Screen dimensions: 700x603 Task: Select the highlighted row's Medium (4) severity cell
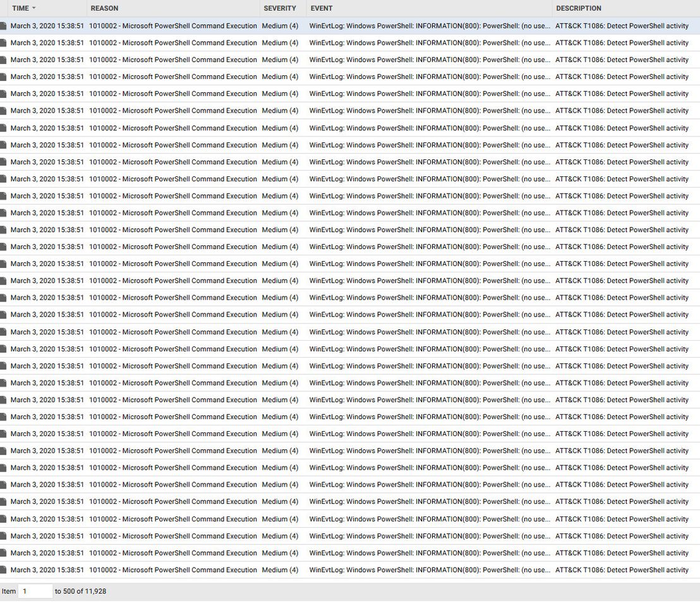[x=280, y=26]
